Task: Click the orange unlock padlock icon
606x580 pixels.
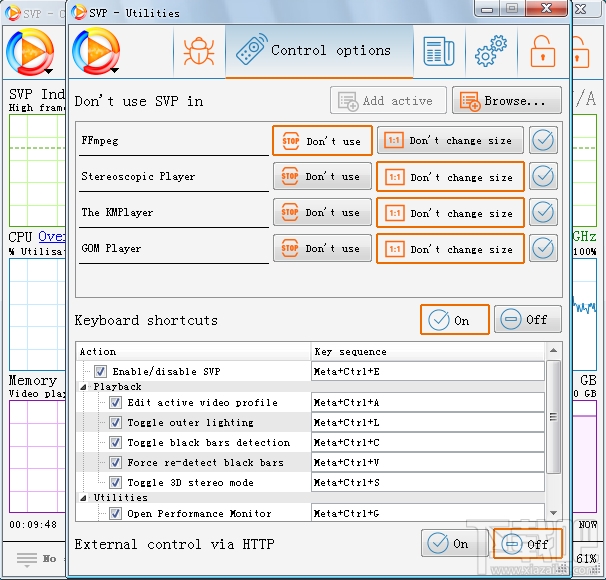Action: tap(542, 51)
